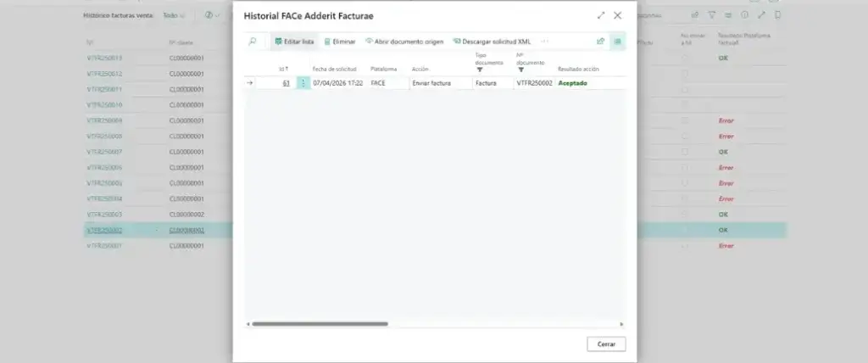Click the Editar lista toolbar button
Viewport: 868px width, 363px height.
click(x=294, y=41)
